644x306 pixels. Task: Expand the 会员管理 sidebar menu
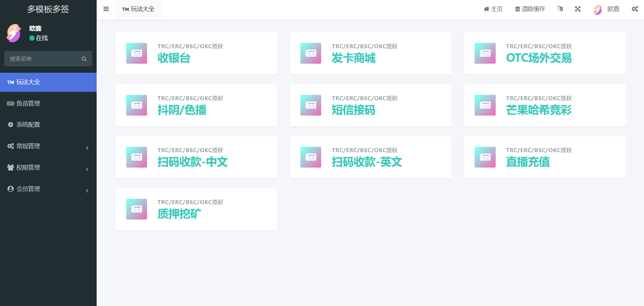(x=48, y=189)
